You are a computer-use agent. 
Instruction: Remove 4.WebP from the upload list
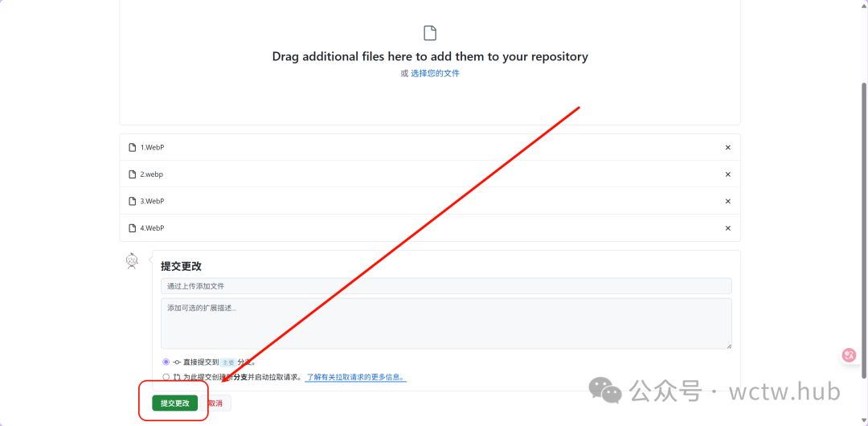727,228
